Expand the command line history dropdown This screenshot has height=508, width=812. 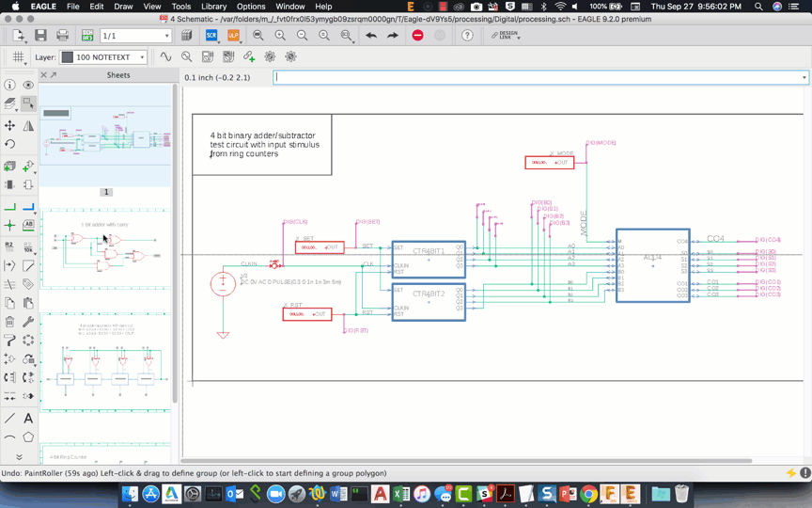[804, 77]
